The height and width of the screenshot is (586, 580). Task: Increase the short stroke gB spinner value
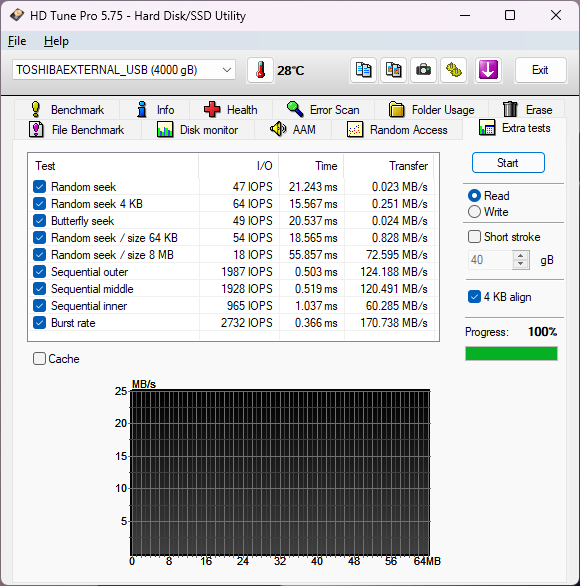pyautogui.click(x=521, y=256)
